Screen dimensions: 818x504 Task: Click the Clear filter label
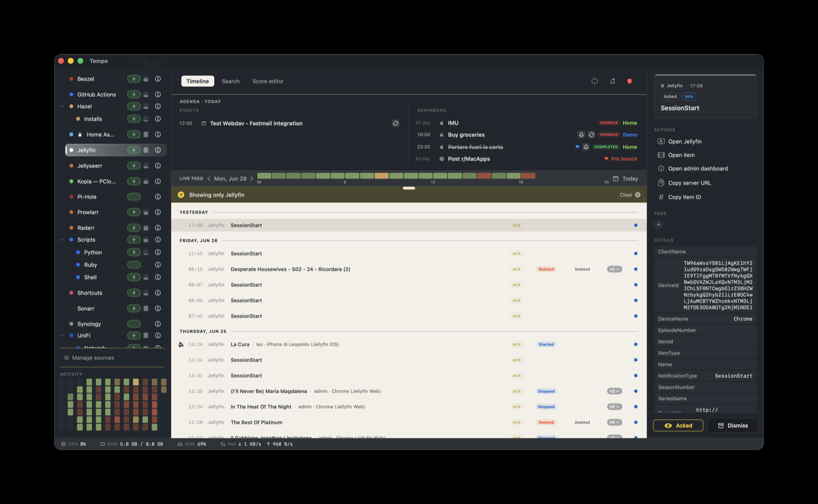[626, 195]
